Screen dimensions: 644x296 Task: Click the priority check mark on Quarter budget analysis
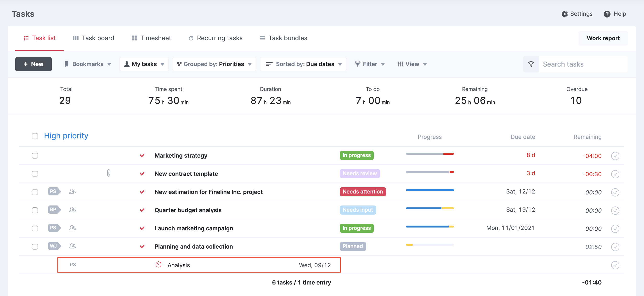pos(142,210)
